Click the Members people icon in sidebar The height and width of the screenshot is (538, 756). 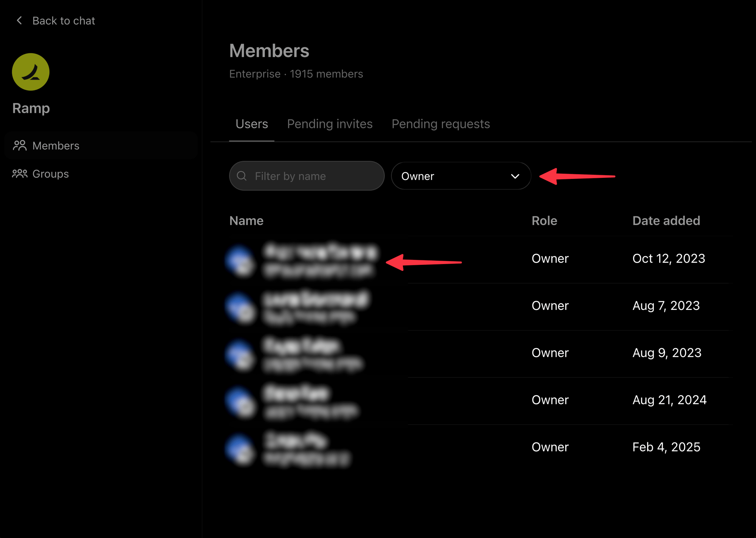click(x=20, y=146)
